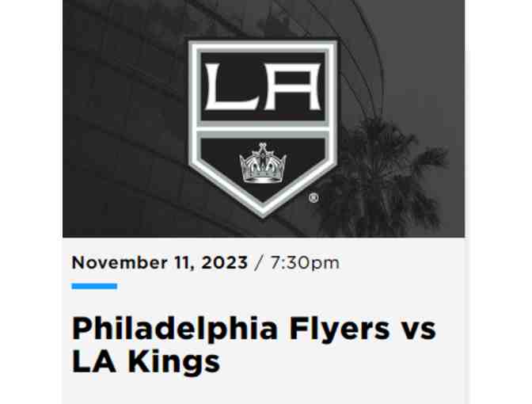Click the empty card area below the title
This screenshot has width=532, height=404.
click(261, 391)
